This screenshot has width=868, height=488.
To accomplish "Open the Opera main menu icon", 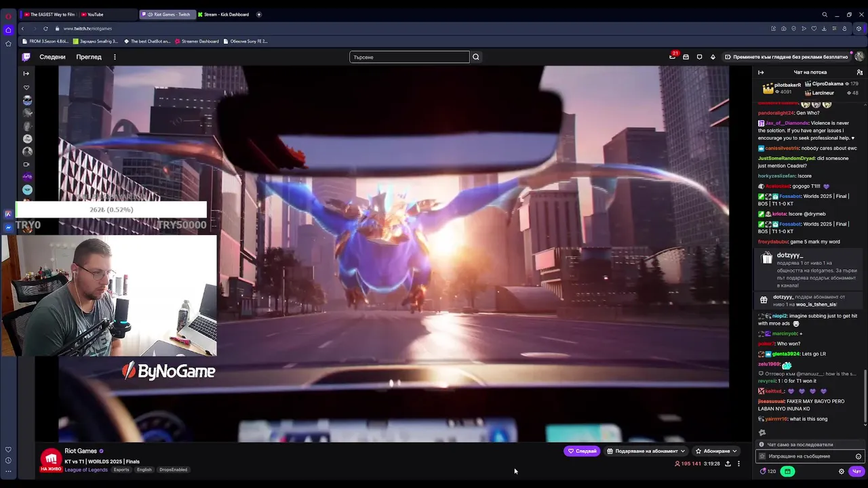I will pos(8,16).
